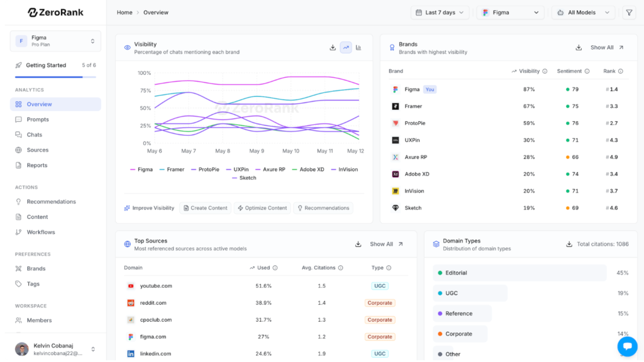Click the Figma brand logo in Brands table
Screen dimensions: 644x362
pyautogui.click(x=396, y=89)
